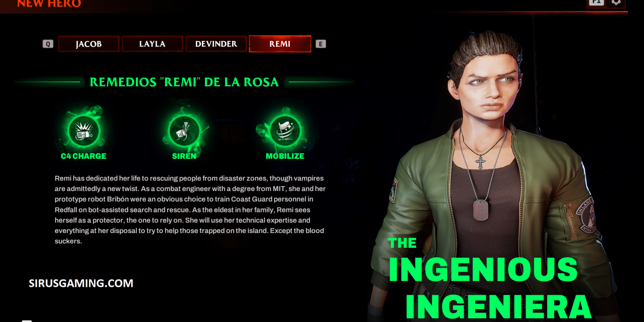Click the SIREN label text
This screenshot has height=322, width=644.
pos(184,156)
